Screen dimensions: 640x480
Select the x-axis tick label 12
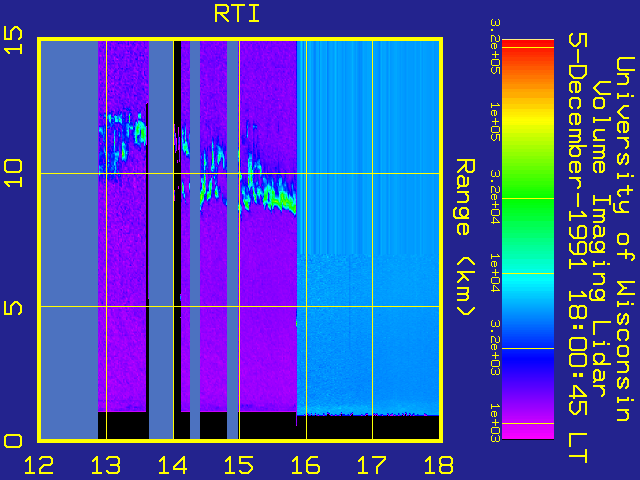tap(39, 465)
